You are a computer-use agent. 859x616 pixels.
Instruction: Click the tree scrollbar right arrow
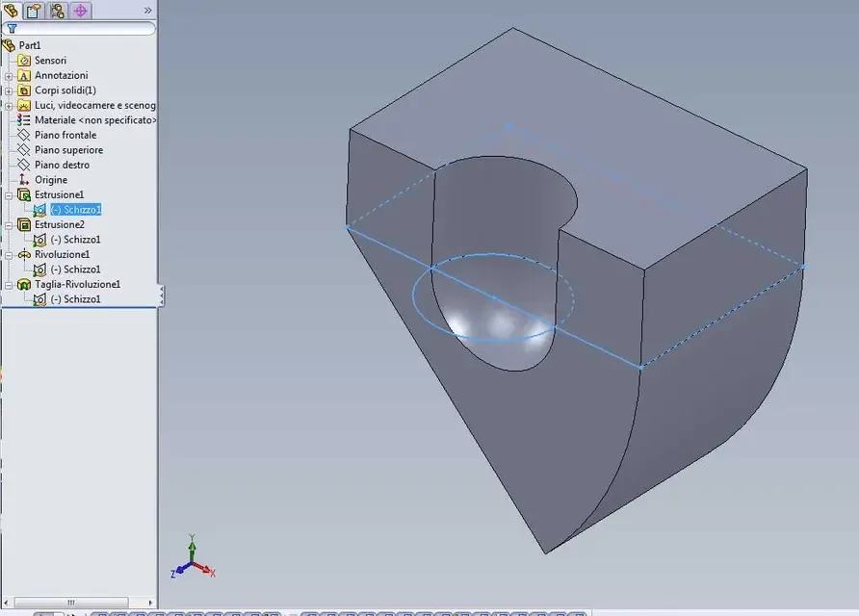(x=150, y=603)
